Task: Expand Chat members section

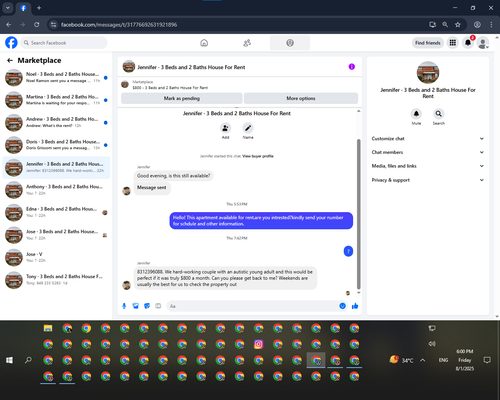Action: (428, 152)
